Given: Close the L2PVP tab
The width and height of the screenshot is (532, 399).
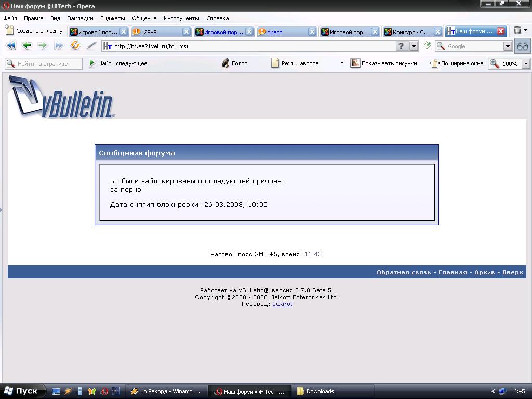Looking at the screenshot, I should [187, 32].
